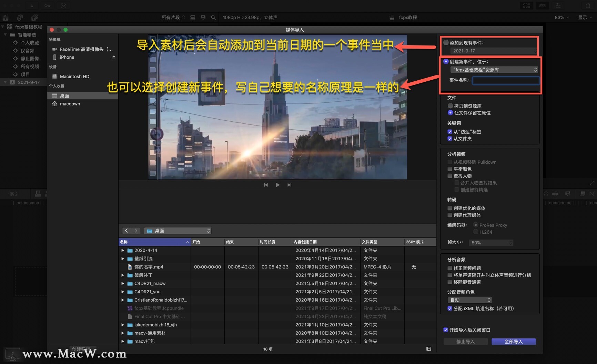The image size is (597, 364).
Task: Click the 全部导入 button
Action: coord(514,342)
